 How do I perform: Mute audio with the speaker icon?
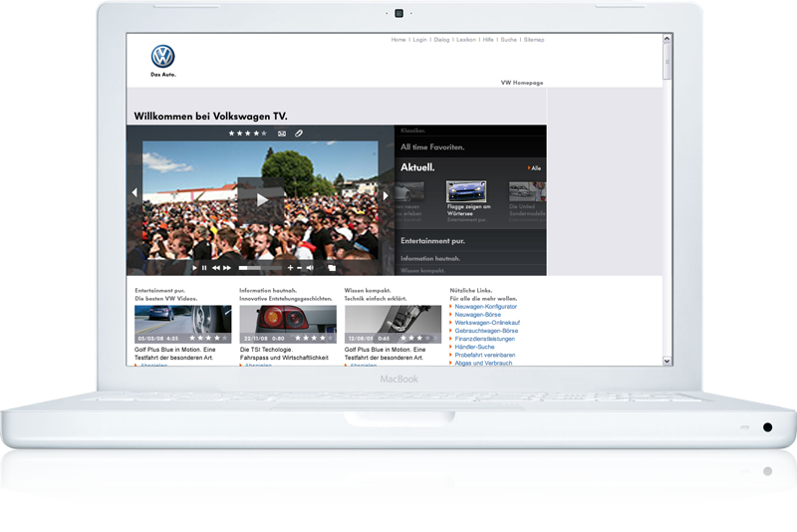pos(310,268)
